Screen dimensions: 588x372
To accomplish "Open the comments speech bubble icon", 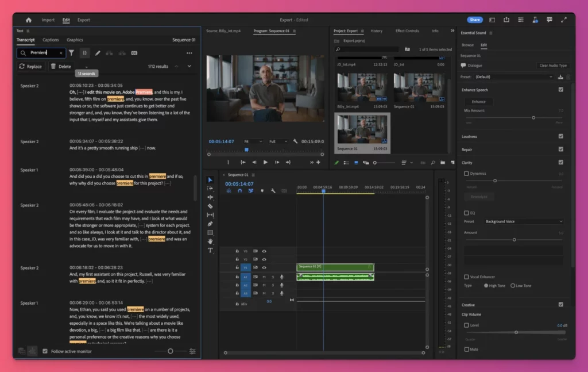I will [x=550, y=20].
